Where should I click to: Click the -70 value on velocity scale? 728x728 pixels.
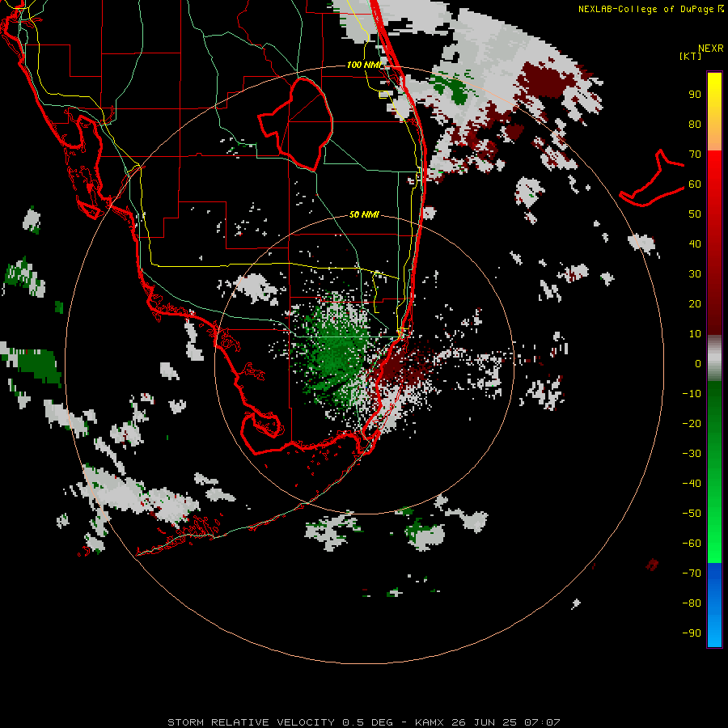click(692, 574)
